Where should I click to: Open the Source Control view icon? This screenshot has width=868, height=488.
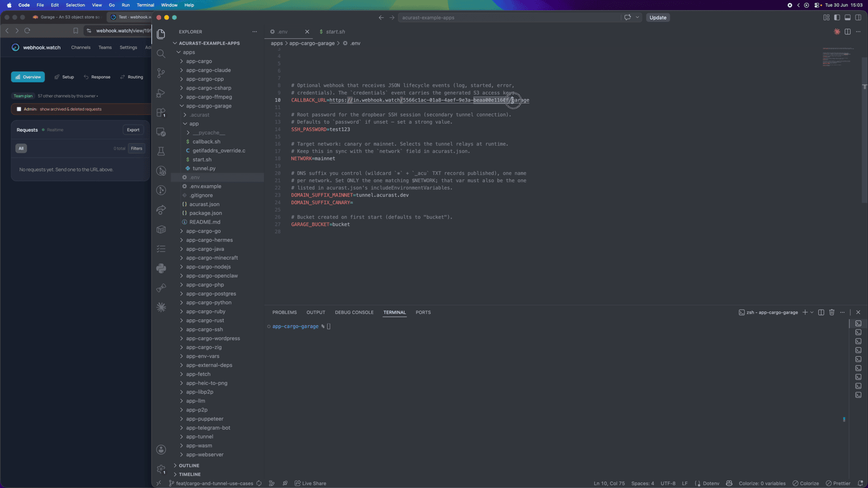coord(161,73)
